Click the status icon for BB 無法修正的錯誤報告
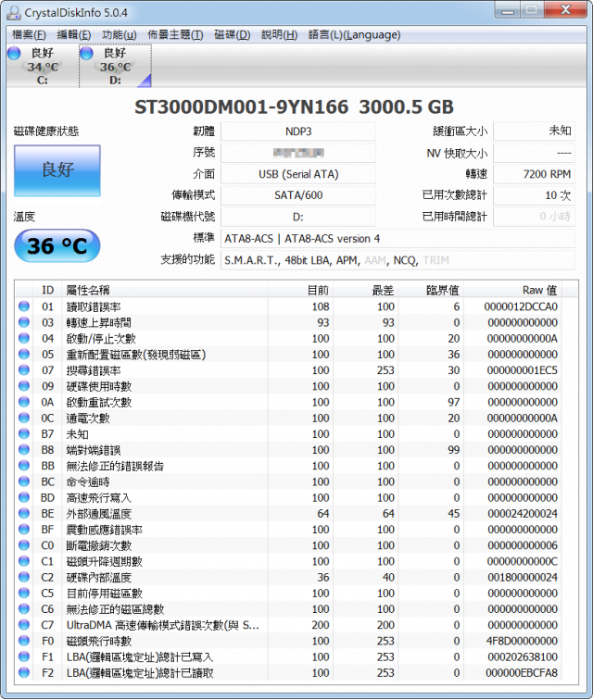 24,465
